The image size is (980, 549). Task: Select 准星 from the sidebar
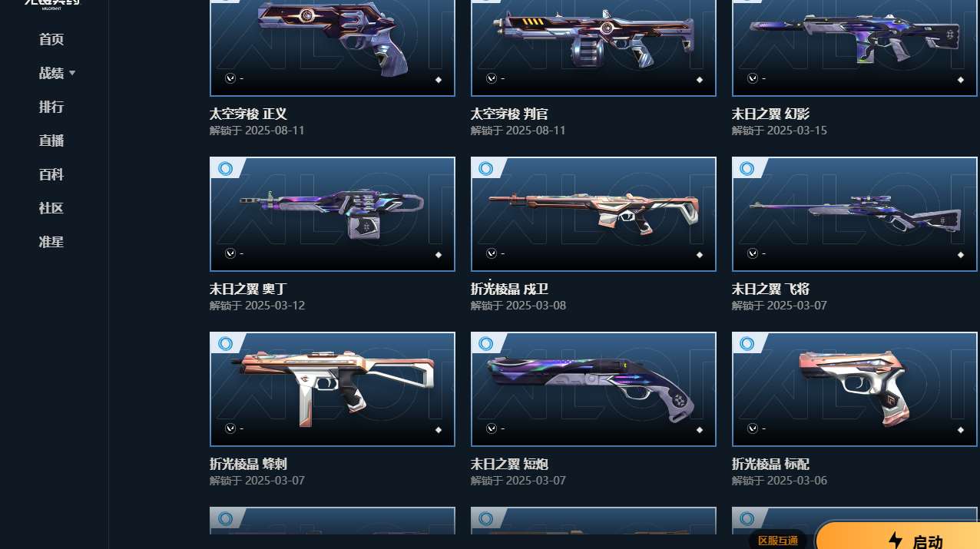point(51,243)
